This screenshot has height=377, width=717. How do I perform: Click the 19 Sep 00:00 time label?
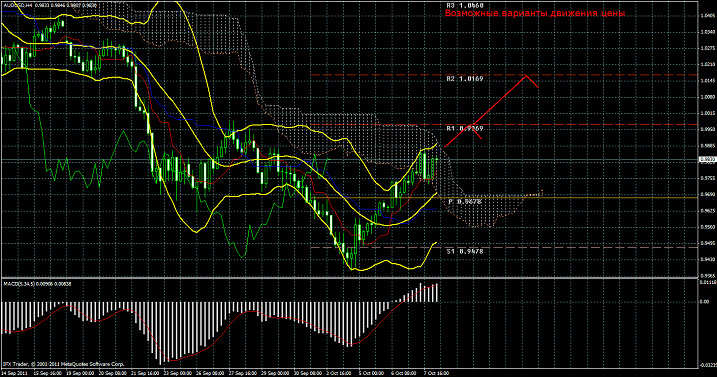[80, 373]
